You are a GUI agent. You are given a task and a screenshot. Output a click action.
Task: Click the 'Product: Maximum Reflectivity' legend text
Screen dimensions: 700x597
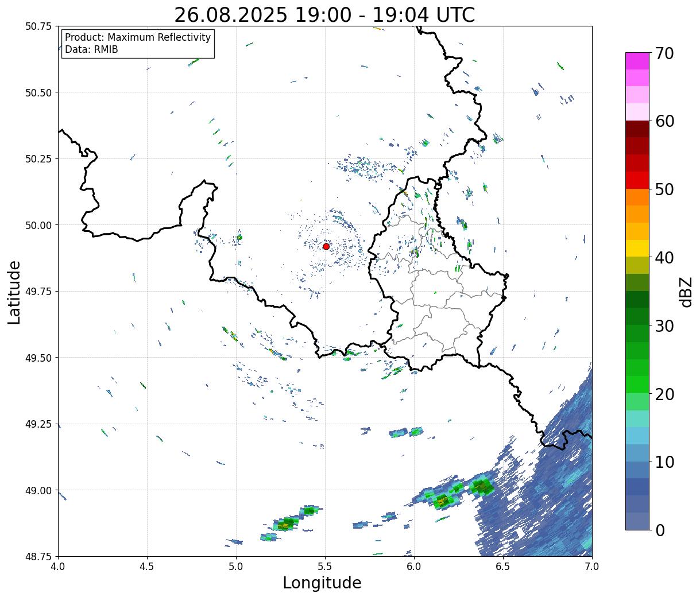click(x=138, y=38)
